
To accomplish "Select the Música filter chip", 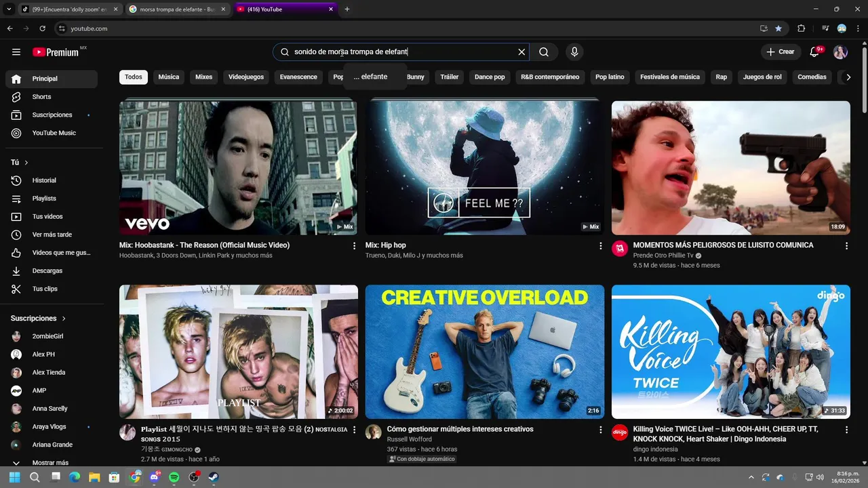I will (169, 77).
